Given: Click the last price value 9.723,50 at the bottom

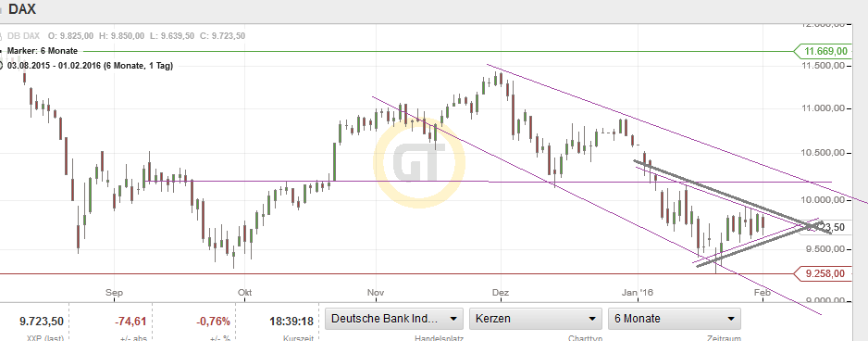Looking at the screenshot, I should coord(42,321).
